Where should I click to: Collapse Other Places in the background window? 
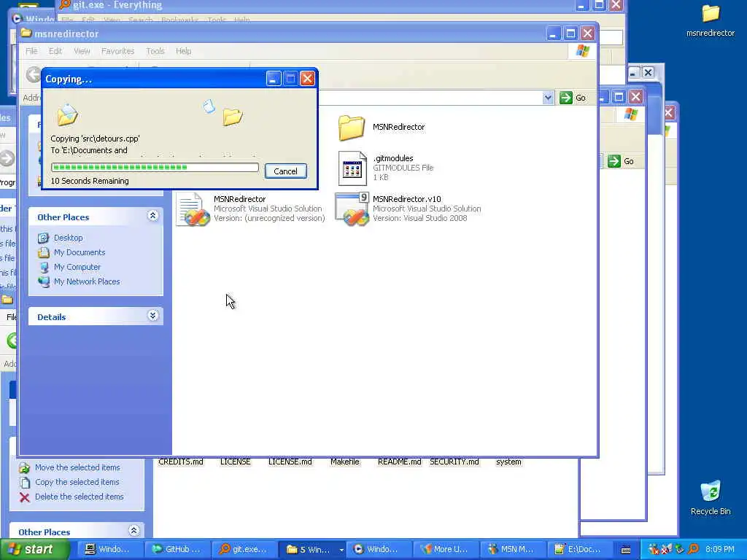point(134,531)
